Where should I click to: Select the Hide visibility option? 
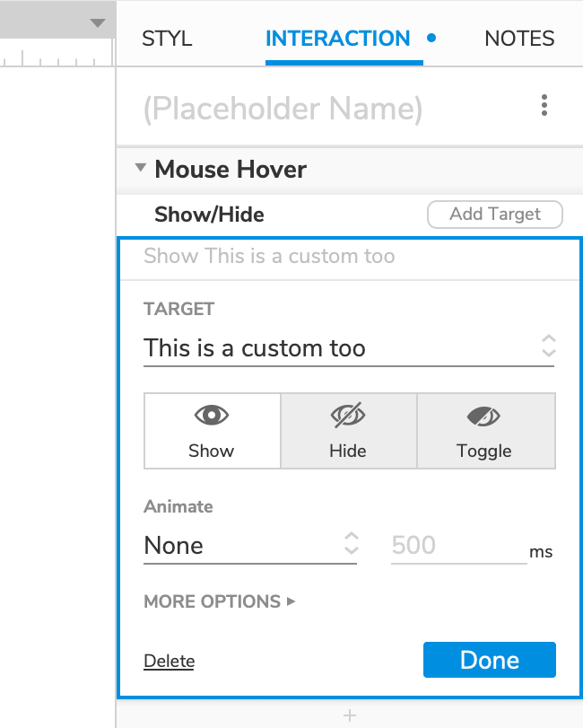tap(349, 431)
